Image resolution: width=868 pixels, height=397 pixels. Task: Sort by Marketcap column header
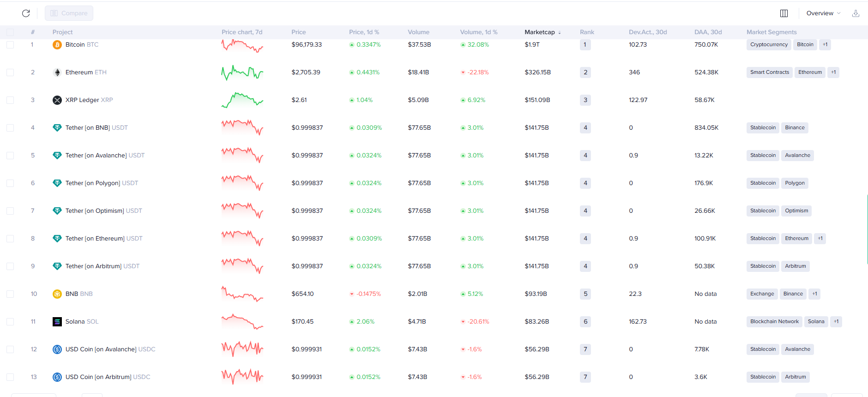click(542, 32)
